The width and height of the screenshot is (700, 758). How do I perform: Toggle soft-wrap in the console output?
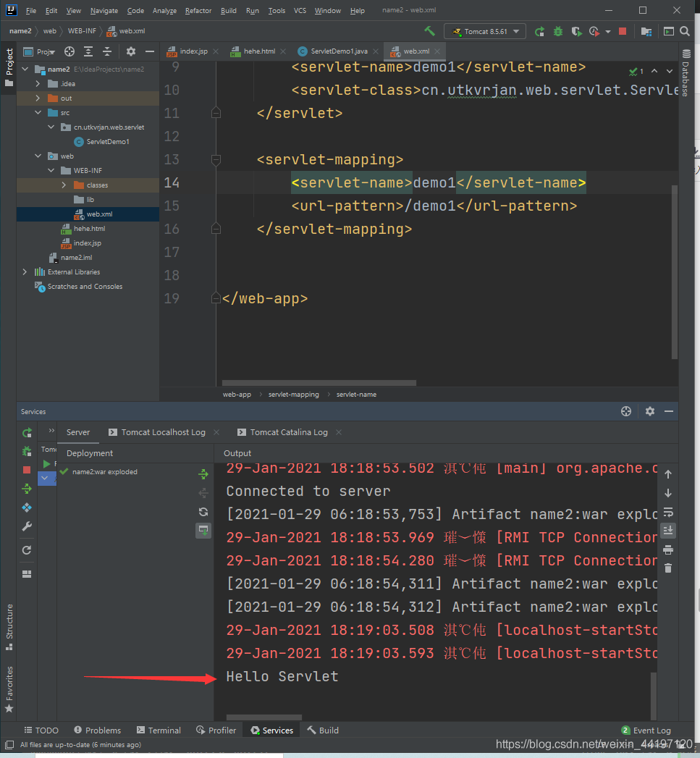pos(668,512)
